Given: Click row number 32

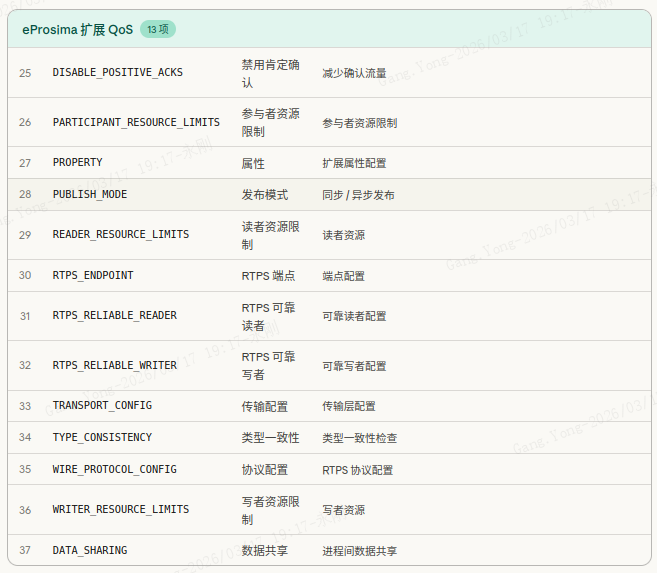Looking at the screenshot, I should click(25, 365).
